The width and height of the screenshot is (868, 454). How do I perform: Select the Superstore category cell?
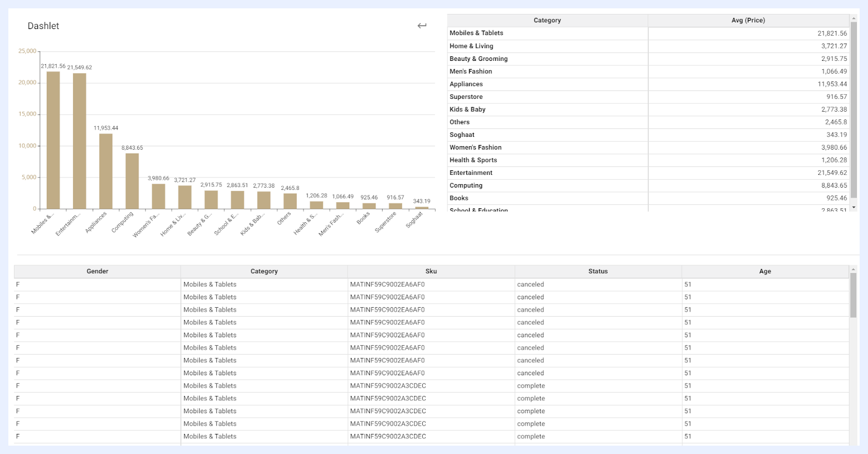coord(547,97)
